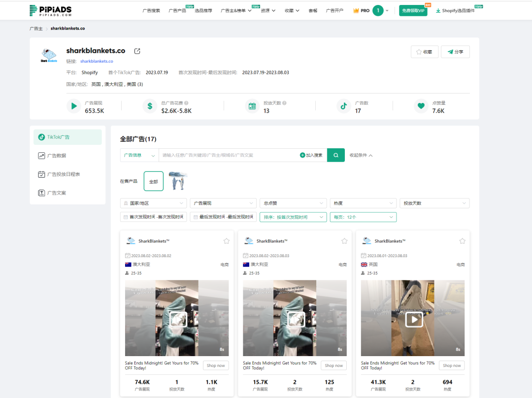532x398 pixels.
Task: Click the likes heart icon
Action: tap(421, 106)
